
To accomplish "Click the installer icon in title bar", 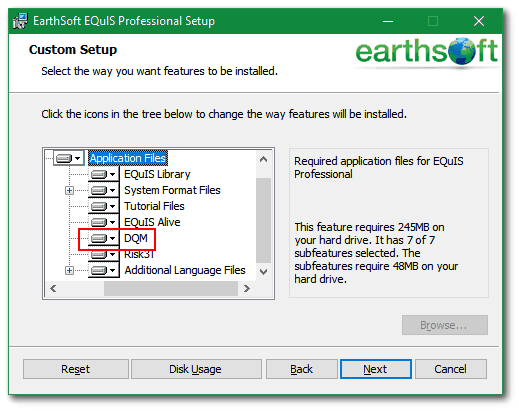I will pos(20,21).
